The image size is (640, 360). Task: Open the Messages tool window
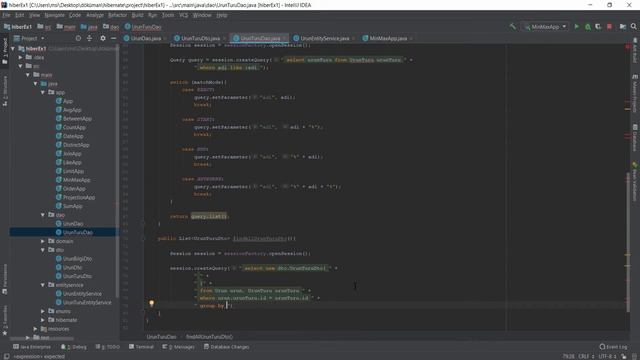pos(178,347)
